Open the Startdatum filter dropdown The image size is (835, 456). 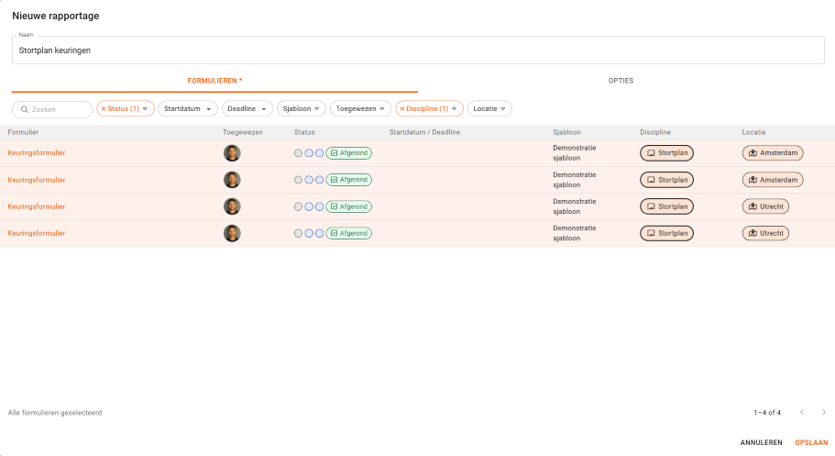click(x=188, y=109)
